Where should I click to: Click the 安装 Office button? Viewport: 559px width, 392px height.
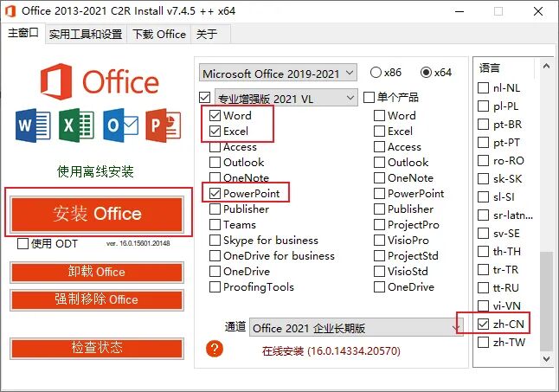click(x=97, y=214)
